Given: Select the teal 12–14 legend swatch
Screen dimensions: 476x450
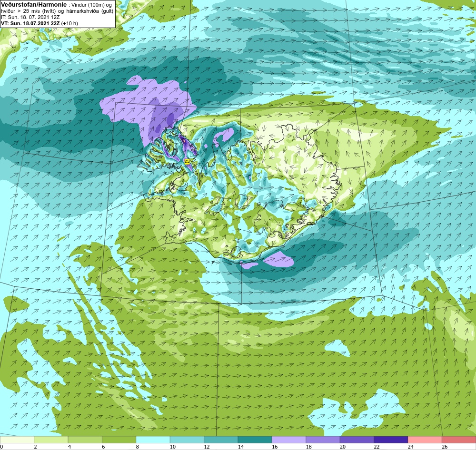Looking at the screenshot, I should [221, 440].
